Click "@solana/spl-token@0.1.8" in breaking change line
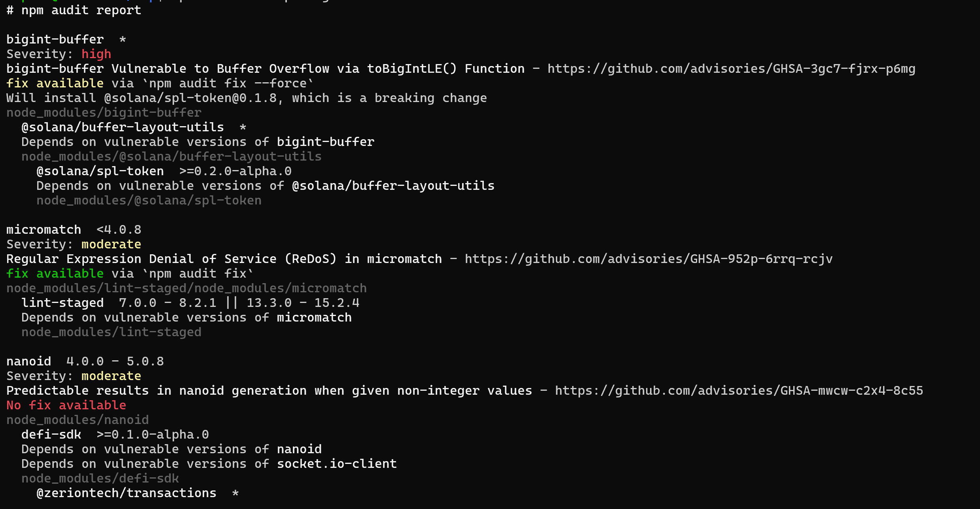Screen dimensions: 980x509 190,98
